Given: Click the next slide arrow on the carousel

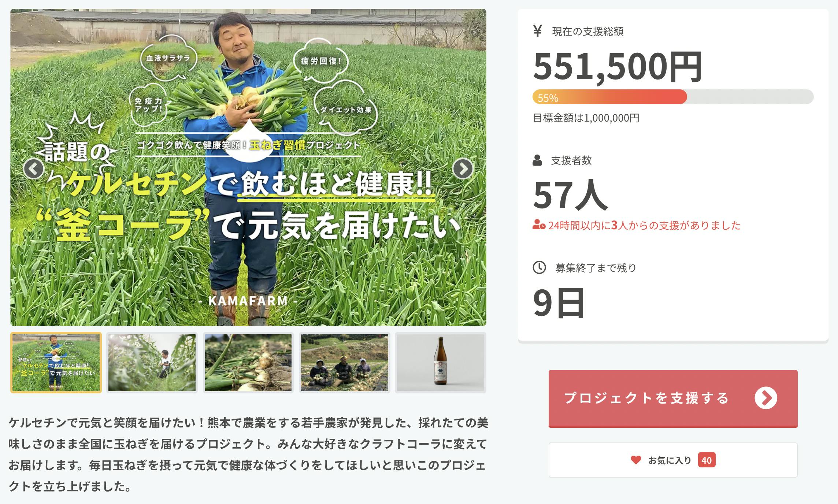Looking at the screenshot, I should (x=463, y=169).
